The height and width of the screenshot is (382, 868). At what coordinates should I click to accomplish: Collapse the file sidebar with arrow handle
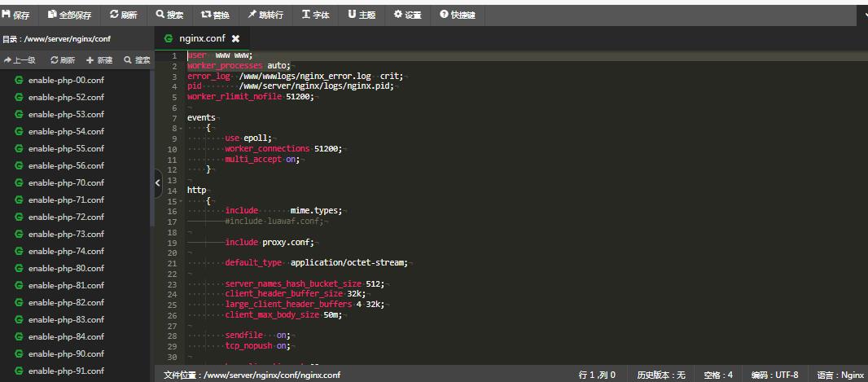158,183
